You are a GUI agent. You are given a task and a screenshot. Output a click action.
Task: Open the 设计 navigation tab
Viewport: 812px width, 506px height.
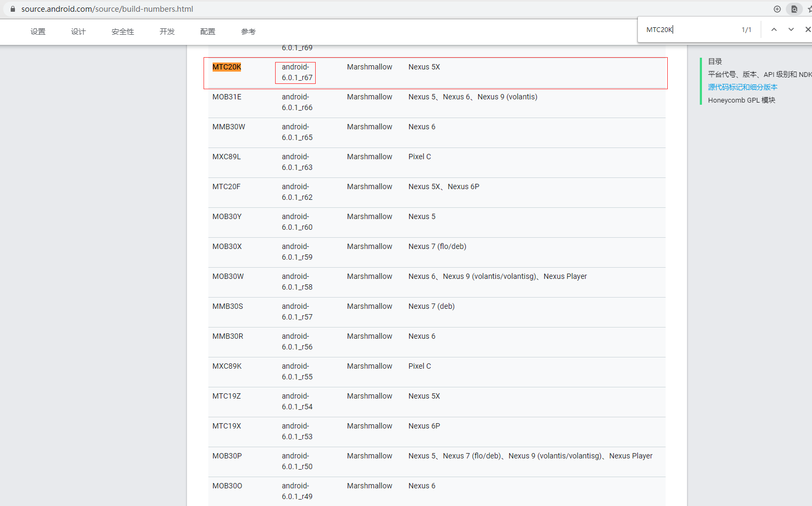(x=79, y=32)
